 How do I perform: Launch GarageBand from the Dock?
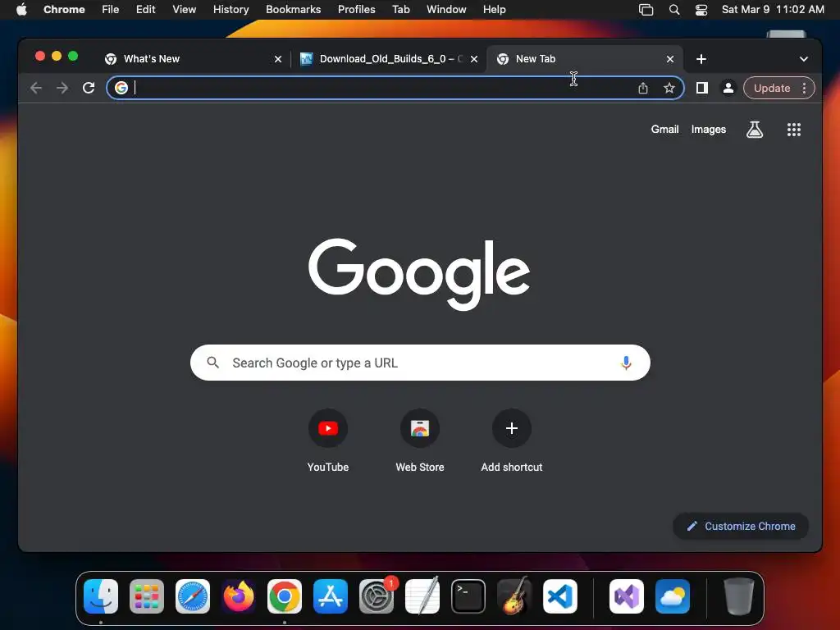[x=514, y=596]
